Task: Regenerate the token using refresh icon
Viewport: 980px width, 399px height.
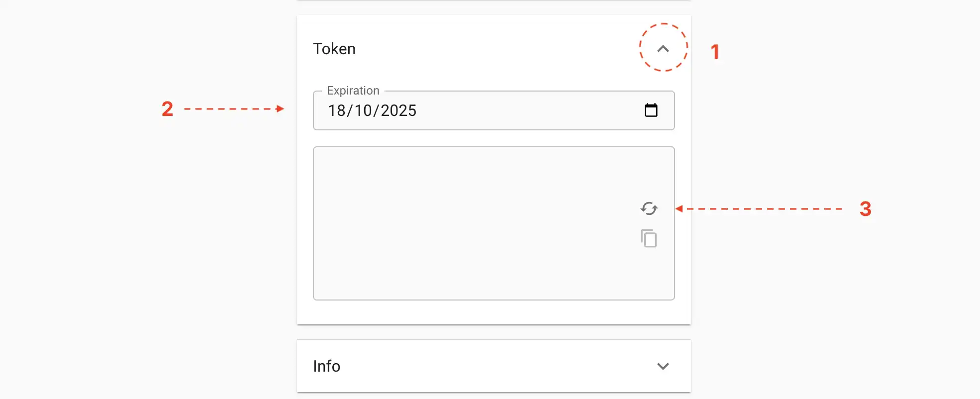Action: pyautogui.click(x=649, y=208)
